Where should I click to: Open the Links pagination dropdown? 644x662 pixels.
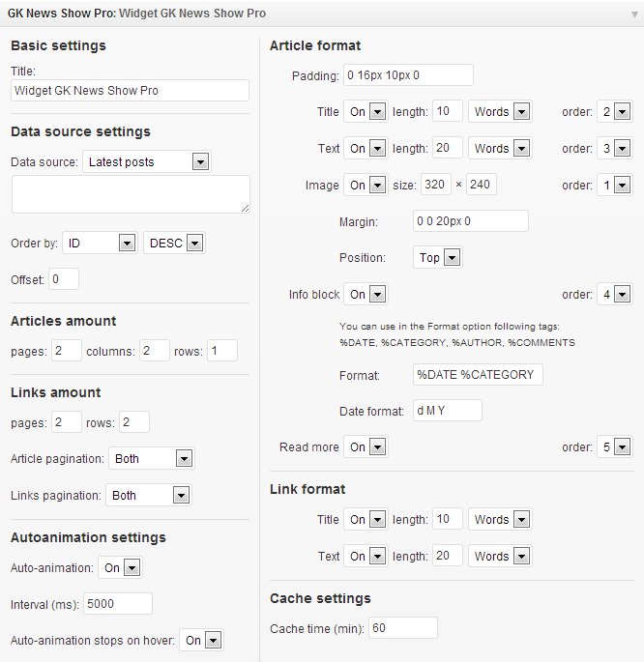149,496
